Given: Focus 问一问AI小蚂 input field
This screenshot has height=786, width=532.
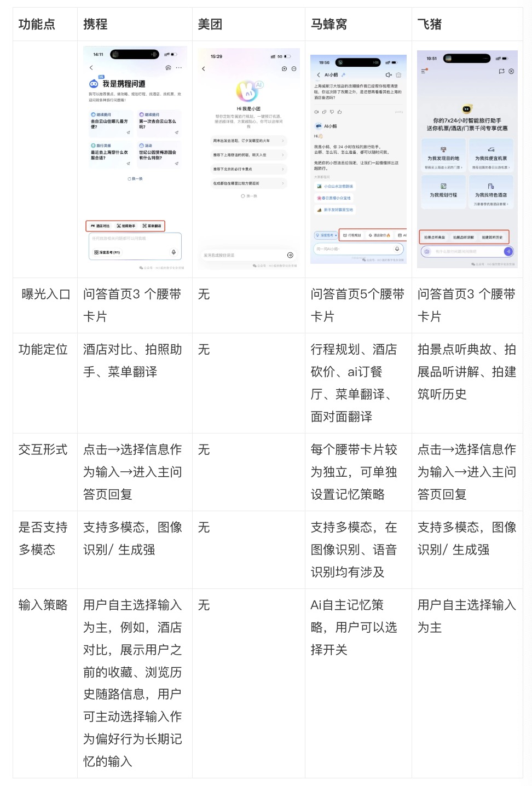Looking at the screenshot, I should [358, 248].
